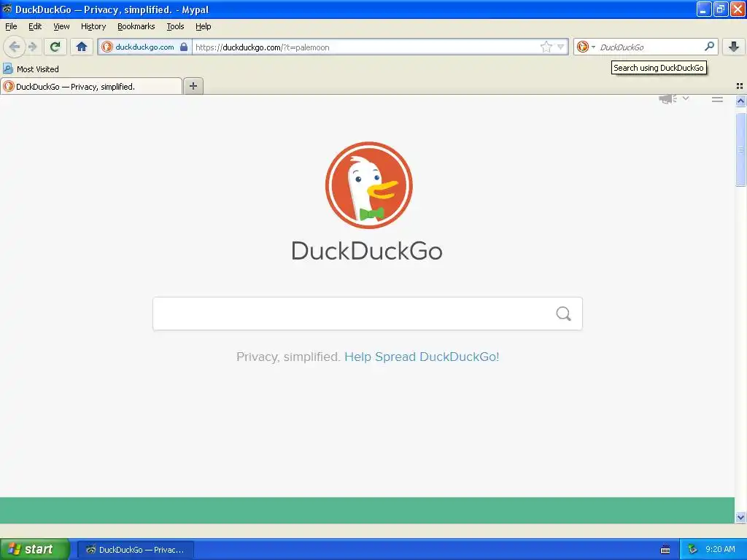Open the View menu
This screenshot has height=560, width=747.
[x=61, y=26]
